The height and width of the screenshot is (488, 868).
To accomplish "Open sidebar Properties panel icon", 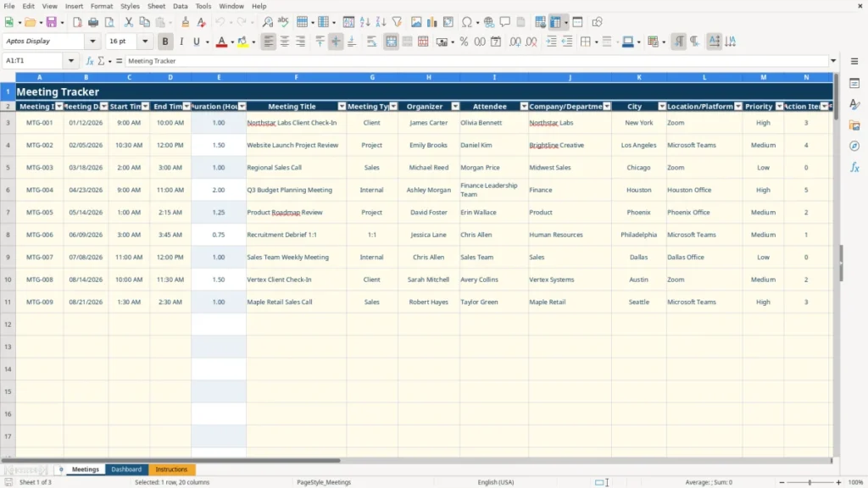I will [x=854, y=83].
